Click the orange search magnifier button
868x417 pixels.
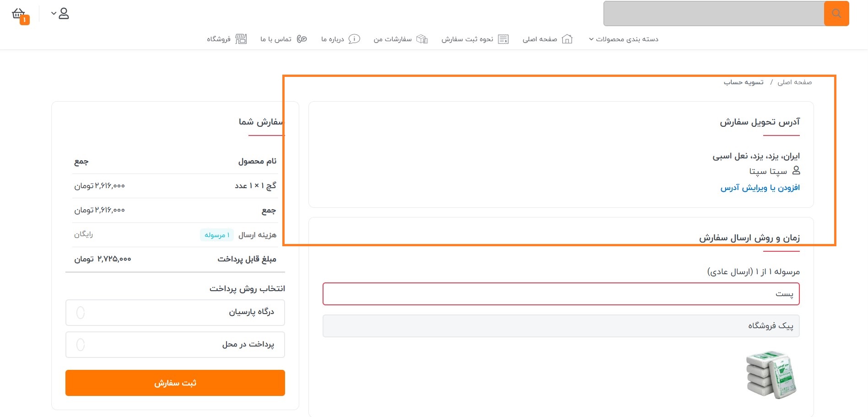pos(836,13)
